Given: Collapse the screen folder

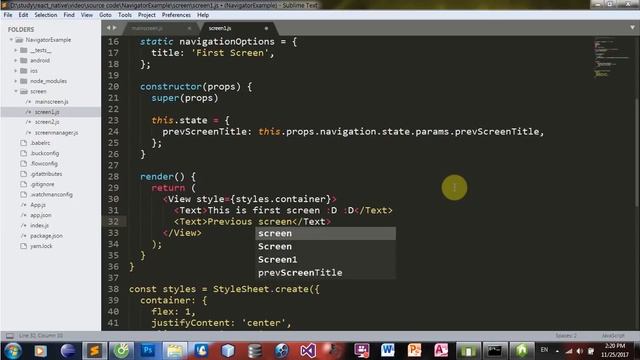Looking at the screenshot, I should (16, 91).
